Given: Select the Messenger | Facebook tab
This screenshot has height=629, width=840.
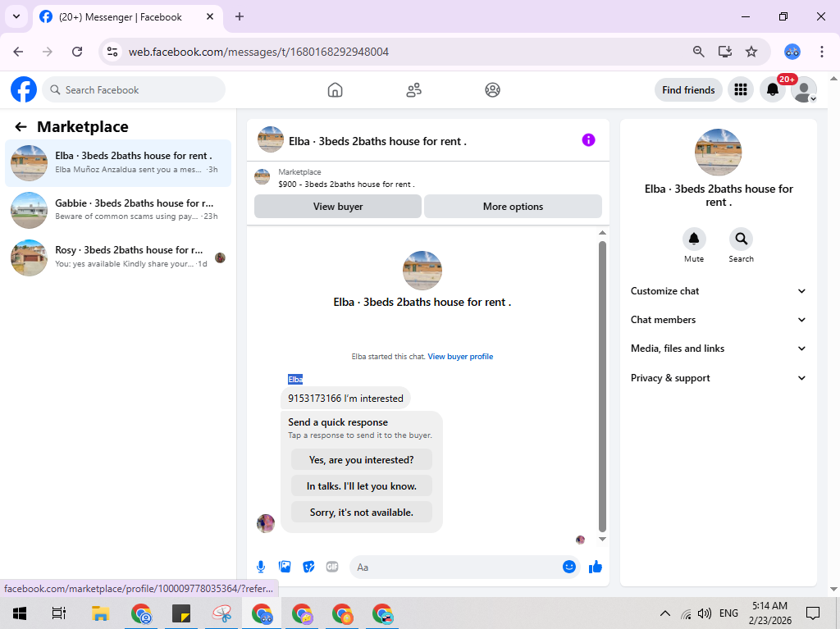Looking at the screenshot, I should (128, 16).
